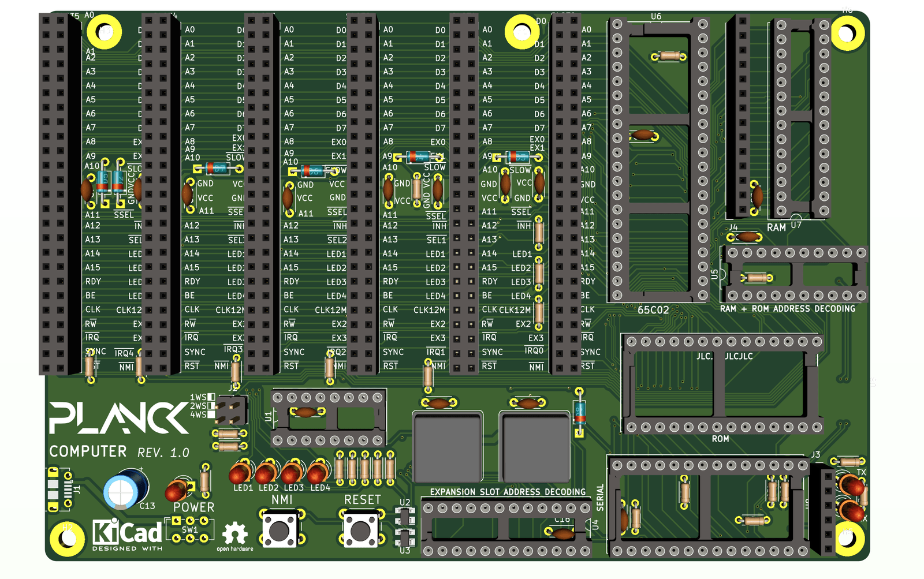The height and width of the screenshot is (579, 924).
Task: Click the 65C02 CPU socket
Action: tap(660, 159)
